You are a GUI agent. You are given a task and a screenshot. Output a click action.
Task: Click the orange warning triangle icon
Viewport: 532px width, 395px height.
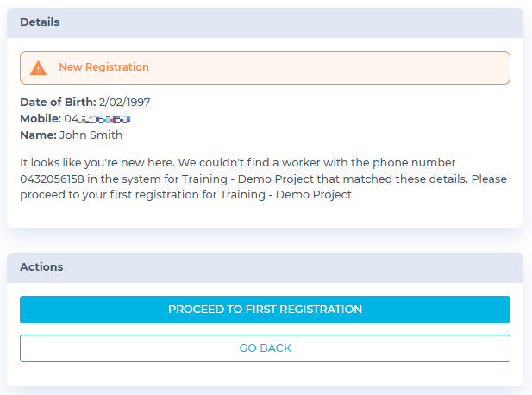(38, 68)
